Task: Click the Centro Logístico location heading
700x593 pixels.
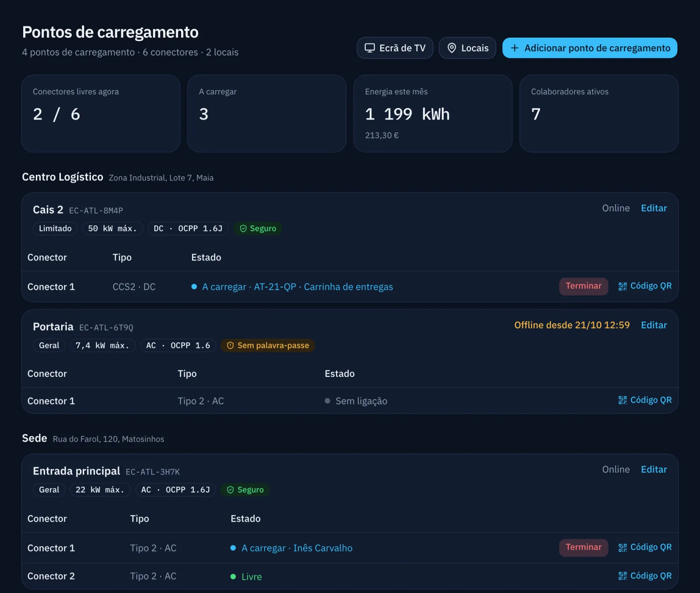Action: [63, 177]
